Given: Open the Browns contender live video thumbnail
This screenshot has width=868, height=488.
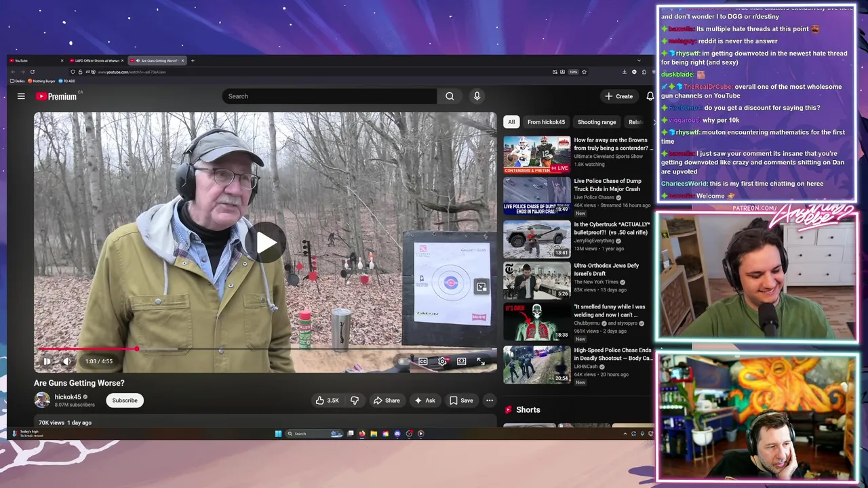Looking at the screenshot, I should pos(537,154).
